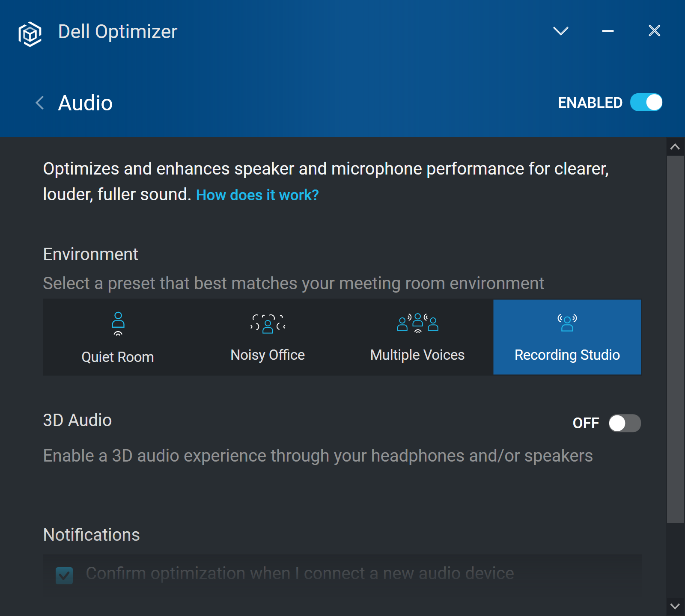The height and width of the screenshot is (616, 685).
Task: Select the Quiet Room preset label
Action: (x=118, y=357)
